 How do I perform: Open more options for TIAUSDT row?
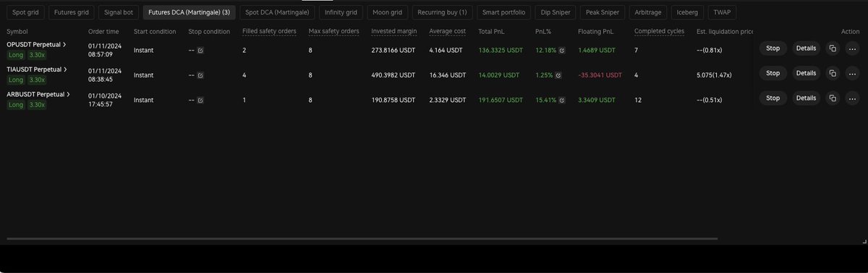(x=851, y=73)
